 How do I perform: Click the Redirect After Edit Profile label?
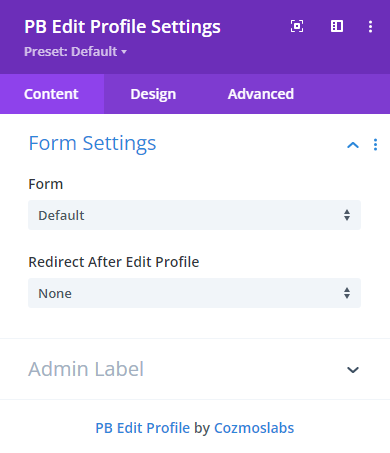pos(114,262)
